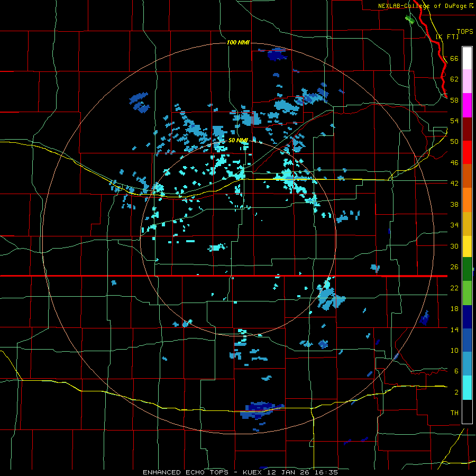This screenshot has width=476, height=476.
Task: Click the black TH swatch in the legend
Action: (467, 411)
